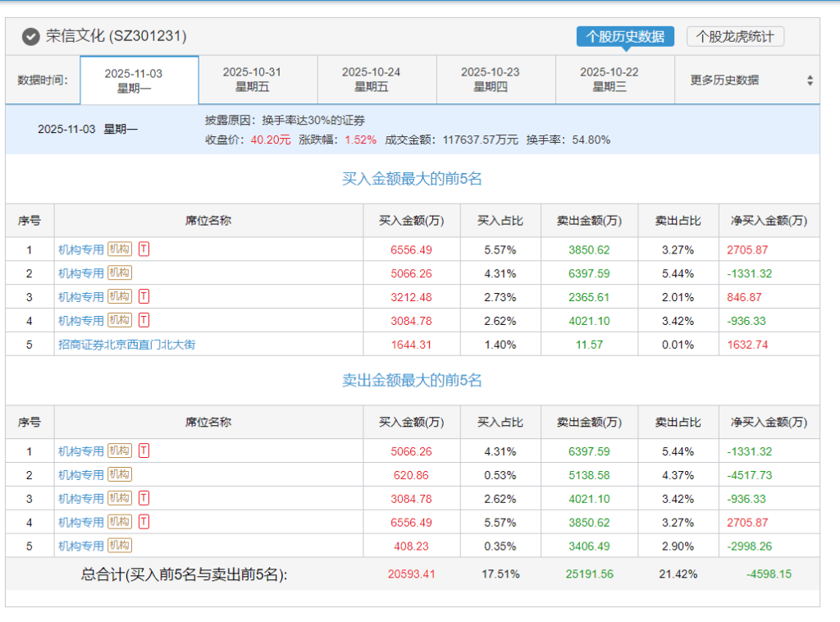The height and width of the screenshot is (622, 840).
Task: Switch to the 2025-10-31 星期五 date tab
Action: 252,80
